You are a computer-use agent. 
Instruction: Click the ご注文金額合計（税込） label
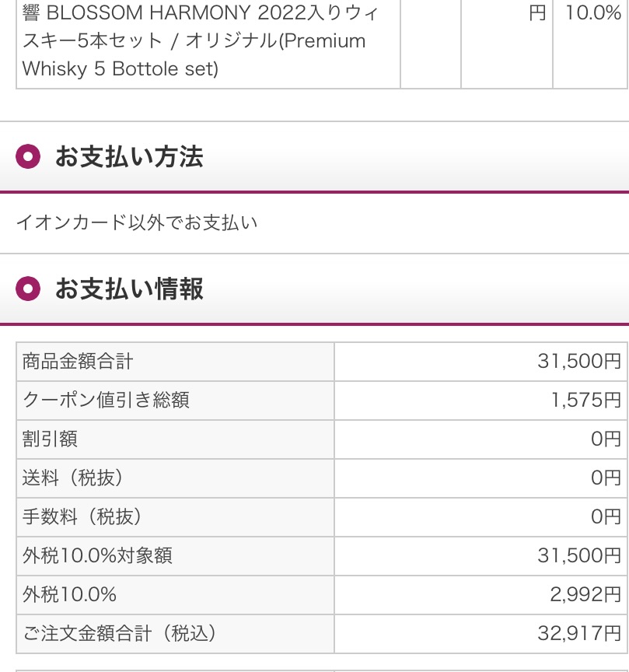[x=119, y=634]
